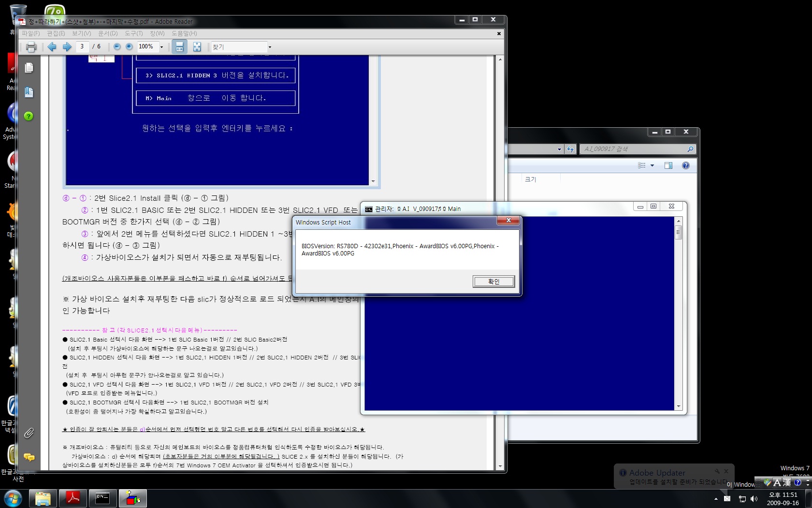The image size is (812, 508).
Task: Open the 파일(F) menu
Action: coord(30,33)
